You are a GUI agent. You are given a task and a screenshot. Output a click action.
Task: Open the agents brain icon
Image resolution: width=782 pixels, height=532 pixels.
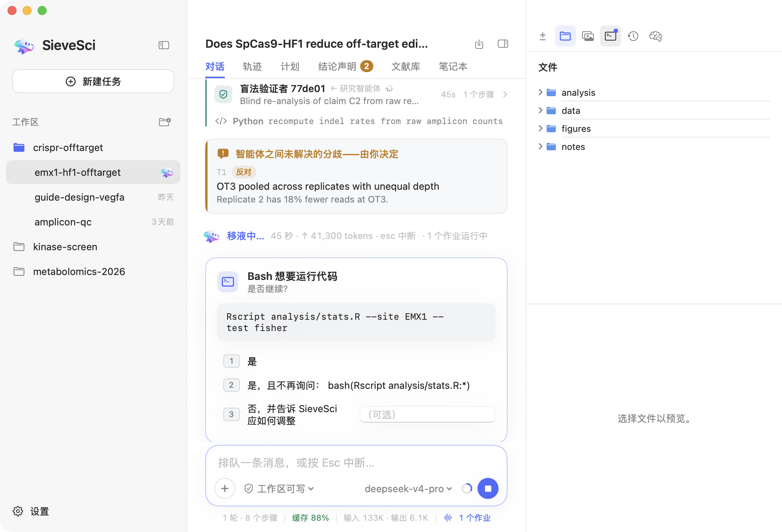pos(656,36)
